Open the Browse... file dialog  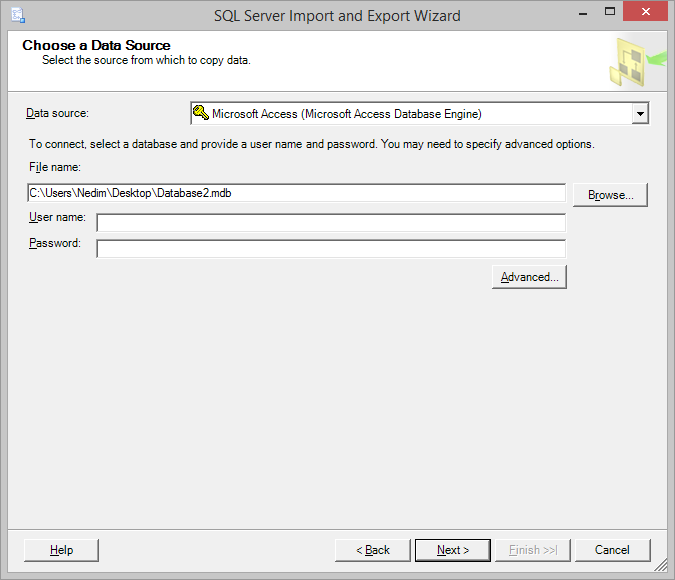610,195
